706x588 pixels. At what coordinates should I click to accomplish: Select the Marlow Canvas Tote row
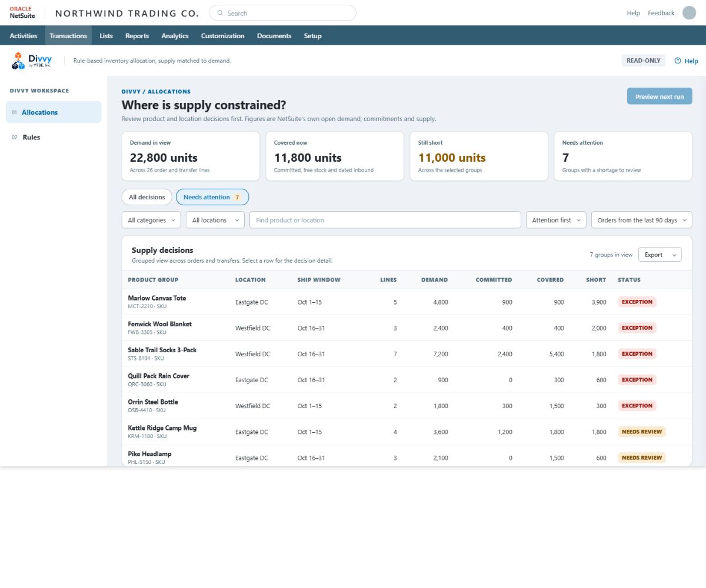[407, 302]
